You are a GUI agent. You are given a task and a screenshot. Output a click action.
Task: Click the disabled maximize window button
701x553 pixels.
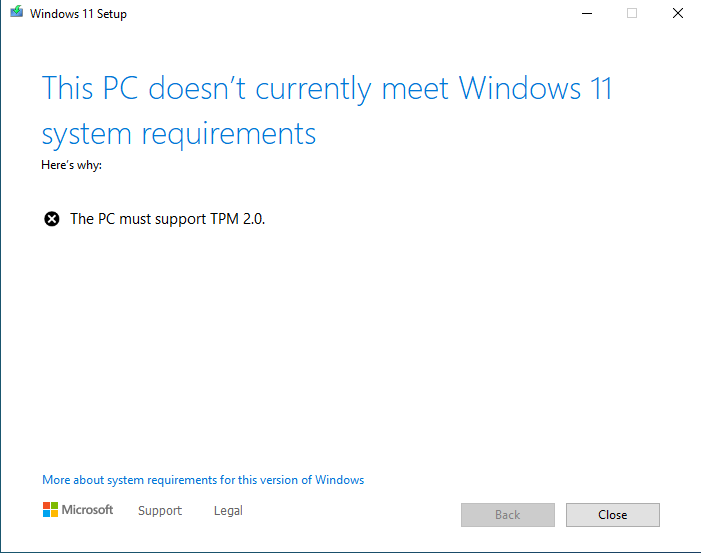pos(632,13)
